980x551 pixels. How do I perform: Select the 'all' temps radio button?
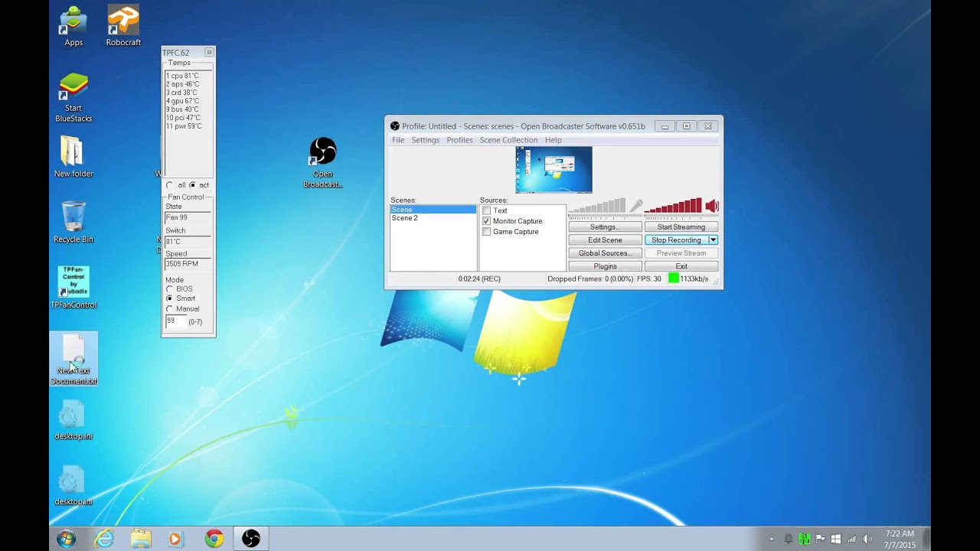pos(169,185)
